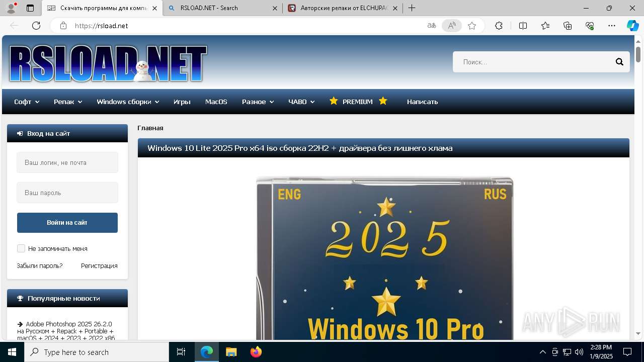Open the tab actions menu icon
This screenshot has width=644, height=362.
click(x=30, y=8)
